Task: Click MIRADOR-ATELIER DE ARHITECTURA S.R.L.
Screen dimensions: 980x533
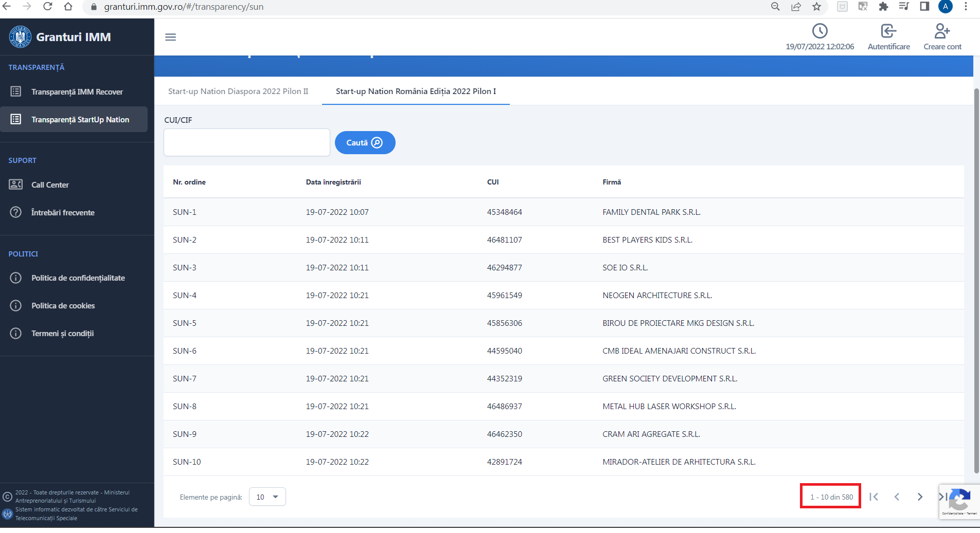Action: point(679,462)
